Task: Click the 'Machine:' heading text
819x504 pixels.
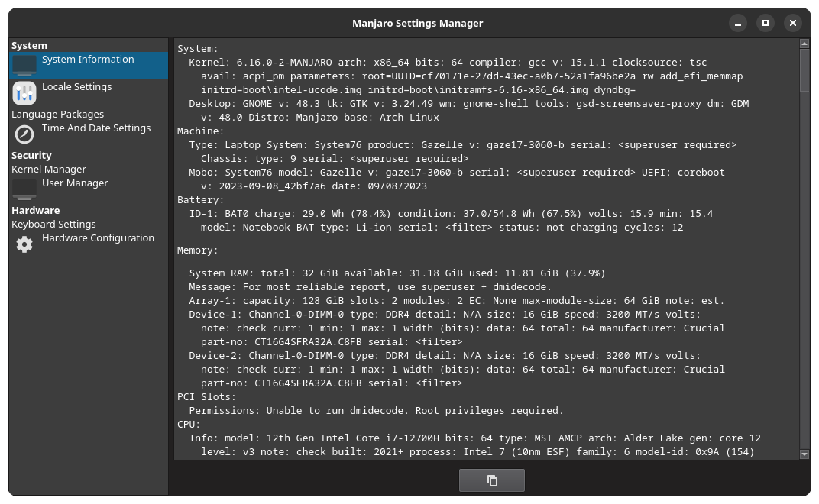Action: pos(200,131)
